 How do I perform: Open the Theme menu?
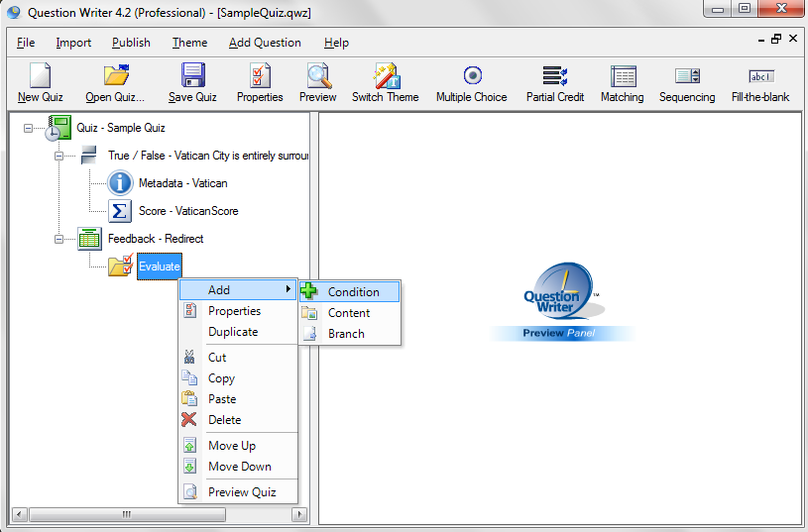click(x=190, y=43)
